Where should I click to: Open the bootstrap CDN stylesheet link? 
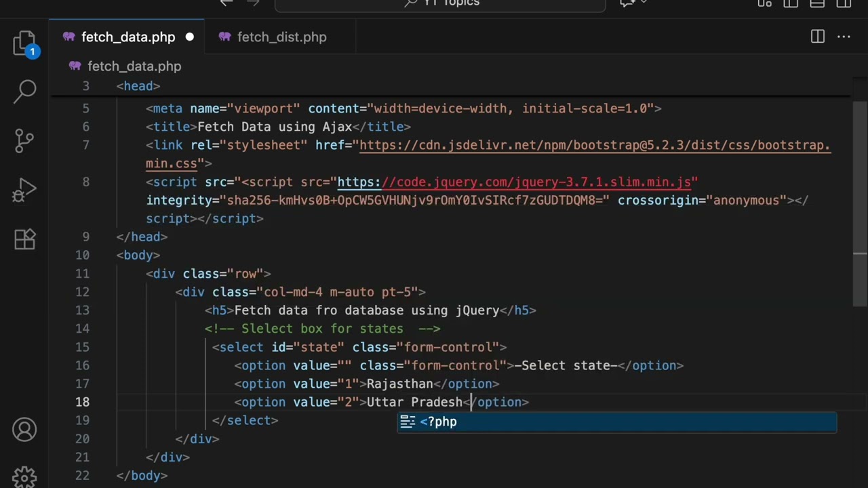point(595,145)
